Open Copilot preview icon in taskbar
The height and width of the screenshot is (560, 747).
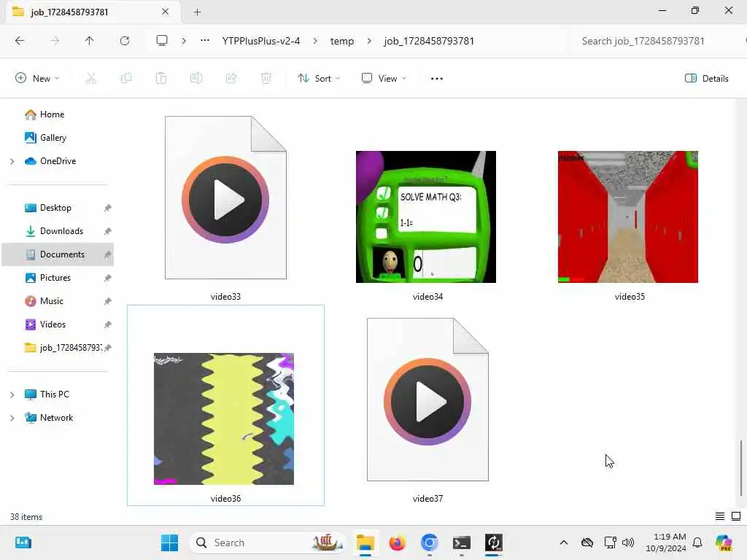pos(724,542)
